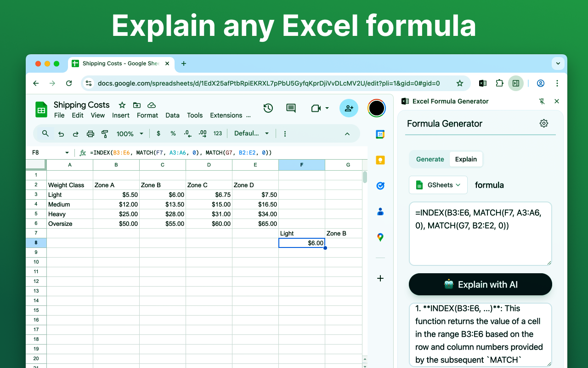Screen dimensions: 588x368
Task: Switch to the Explain tab
Action: pyautogui.click(x=466, y=159)
